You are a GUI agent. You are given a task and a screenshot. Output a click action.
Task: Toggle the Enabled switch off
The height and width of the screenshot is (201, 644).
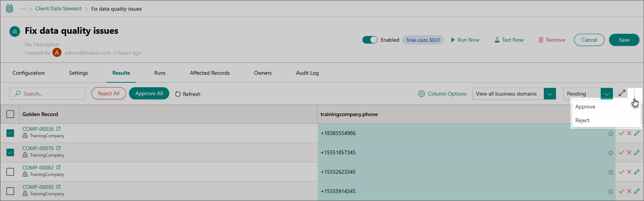click(370, 40)
